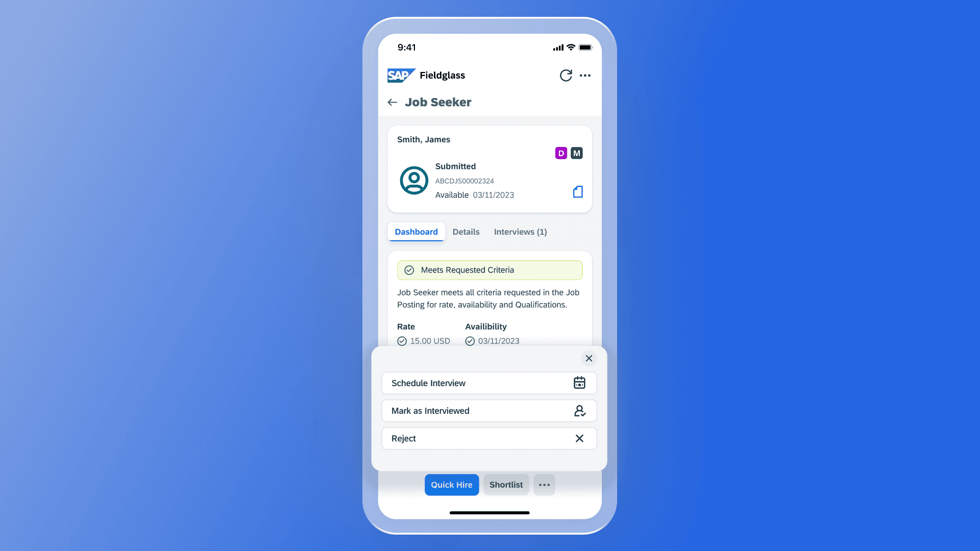Close the action sheet modal
This screenshot has height=551, width=980.
[589, 358]
